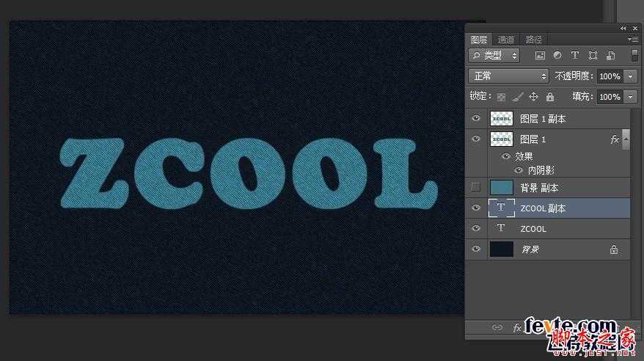Click the lock transparent pixels icon
Screen dimensions: 644x361
tap(501, 97)
